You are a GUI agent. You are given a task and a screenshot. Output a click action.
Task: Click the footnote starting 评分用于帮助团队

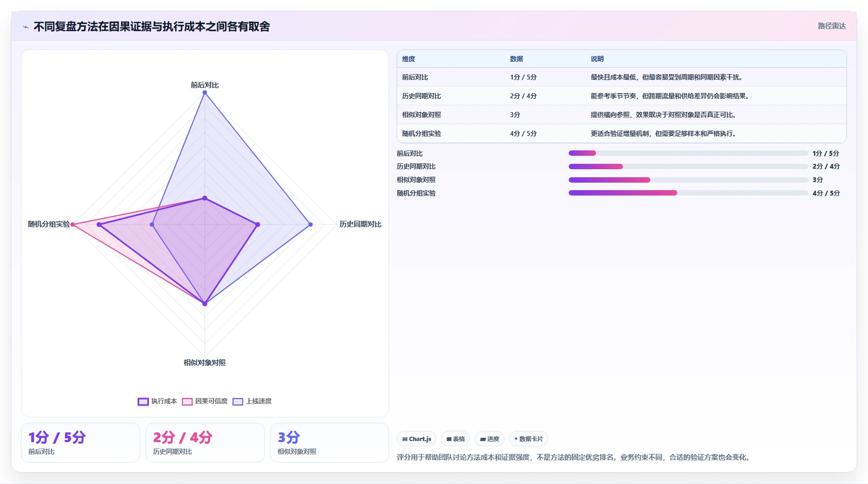pyautogui.click(x=575, y=458)
